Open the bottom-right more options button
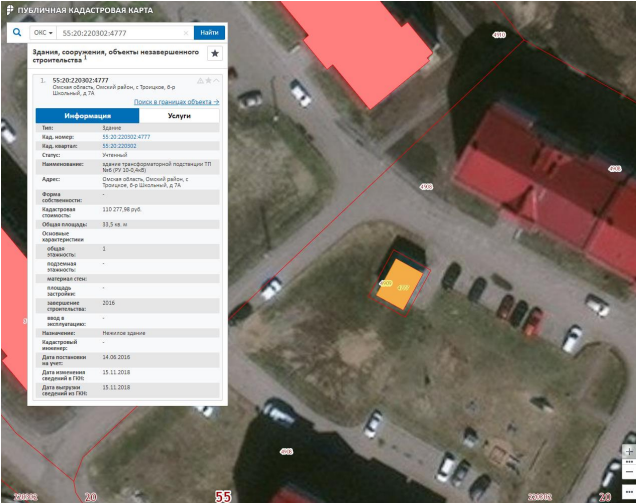 628,489
